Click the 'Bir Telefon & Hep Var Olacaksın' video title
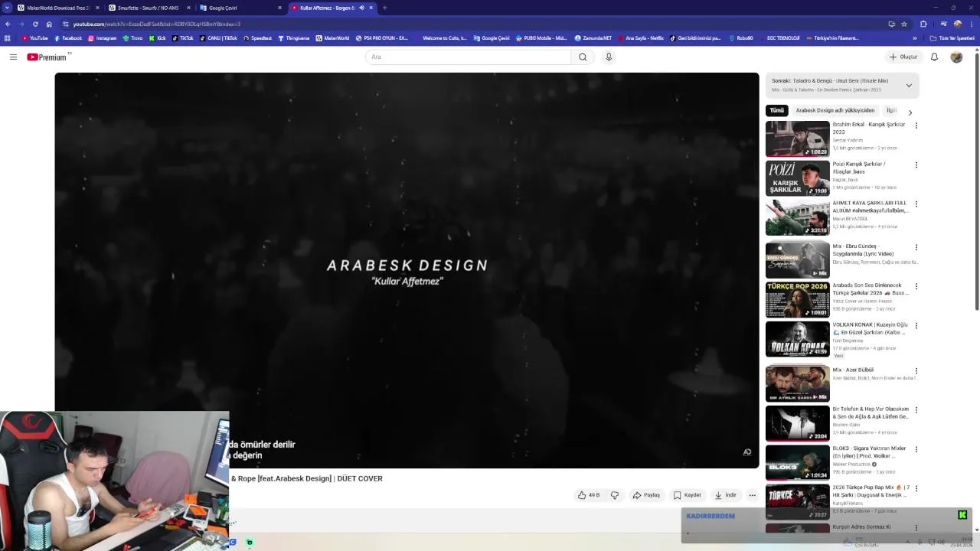 pos(871,412)
